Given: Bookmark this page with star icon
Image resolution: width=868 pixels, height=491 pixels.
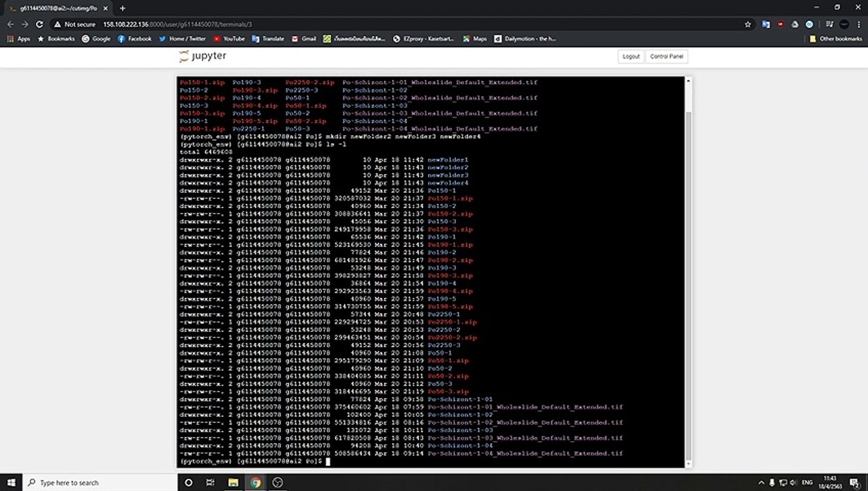Looking at the screenshot, I should coord(748,24).
